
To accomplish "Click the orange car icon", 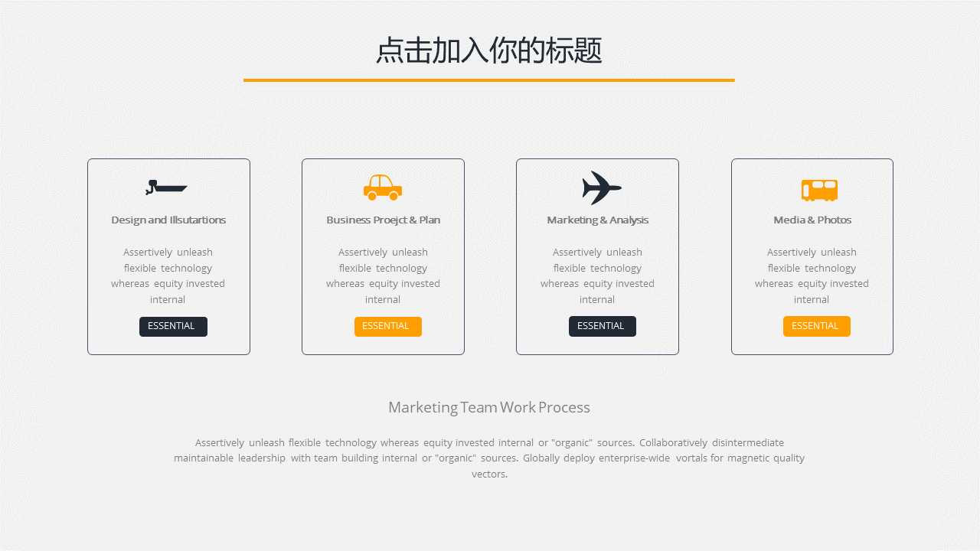I will (x=383, y=187).
